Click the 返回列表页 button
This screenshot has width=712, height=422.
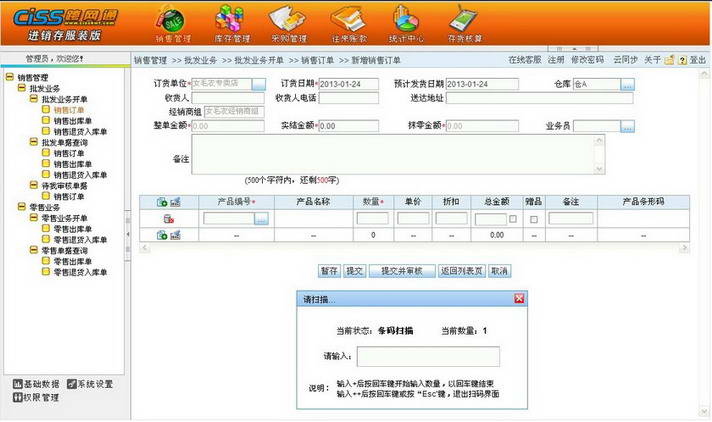461,271
